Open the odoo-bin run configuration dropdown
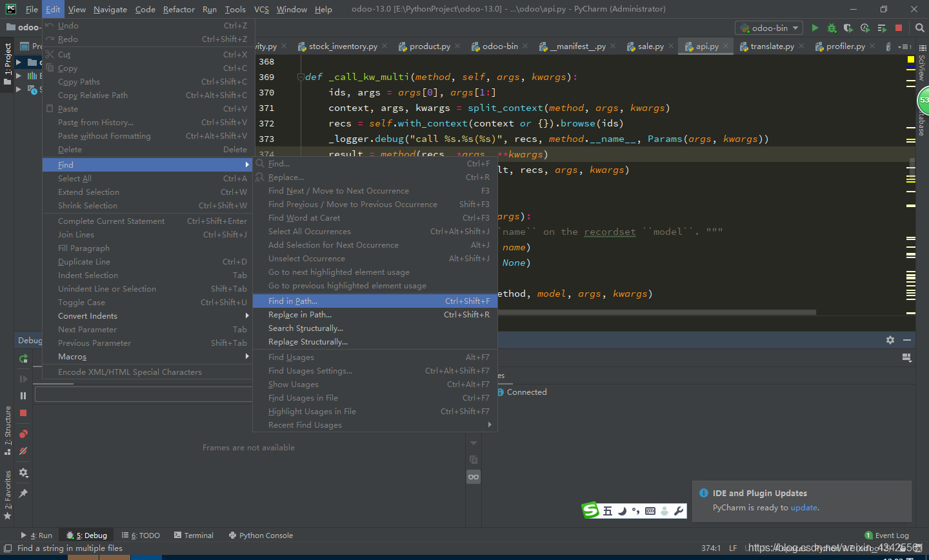Image resolution: width=929 pixels, height=560 pixels. click(769, 28)
